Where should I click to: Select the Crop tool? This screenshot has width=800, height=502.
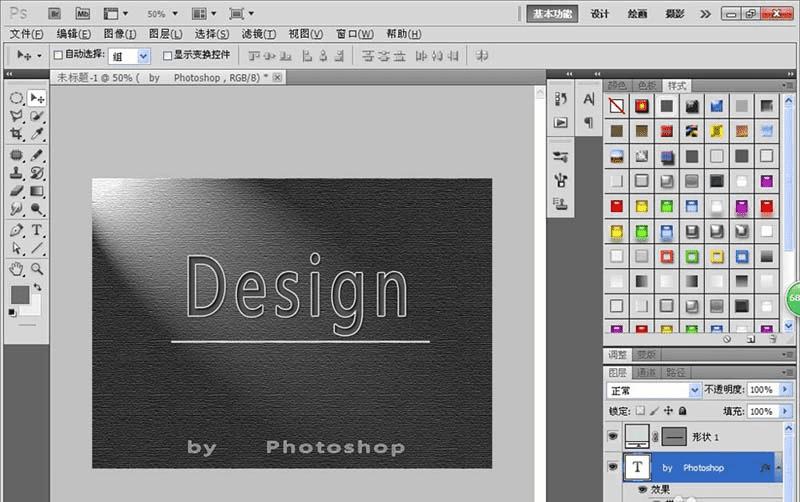(x=16, y=134)
